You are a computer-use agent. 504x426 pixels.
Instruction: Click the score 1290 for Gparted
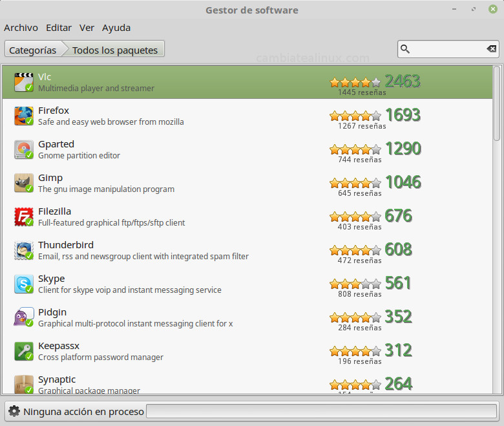tap(403, 149)
